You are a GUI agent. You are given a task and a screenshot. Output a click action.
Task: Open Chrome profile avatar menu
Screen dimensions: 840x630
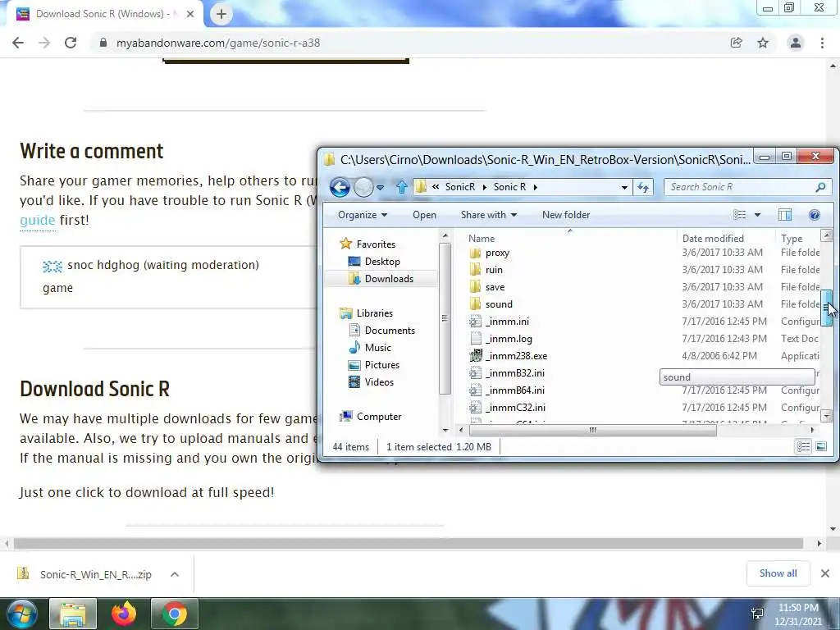[x=796, y=43]
